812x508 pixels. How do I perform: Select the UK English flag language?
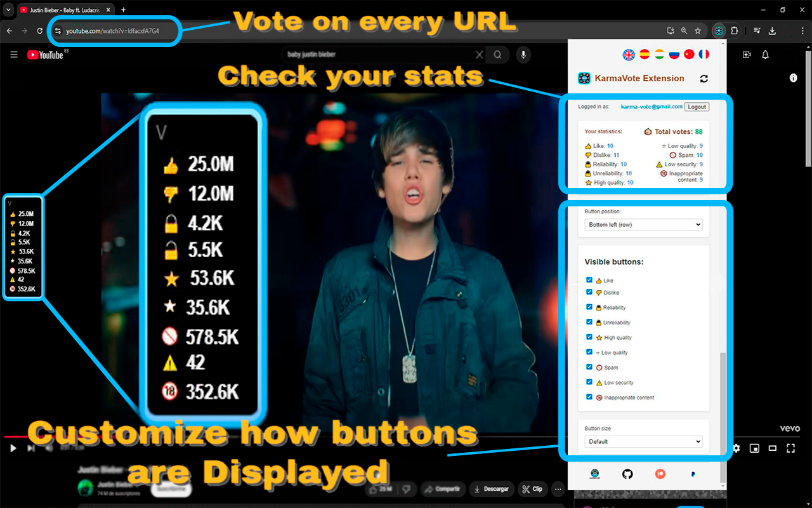[629, 55]
